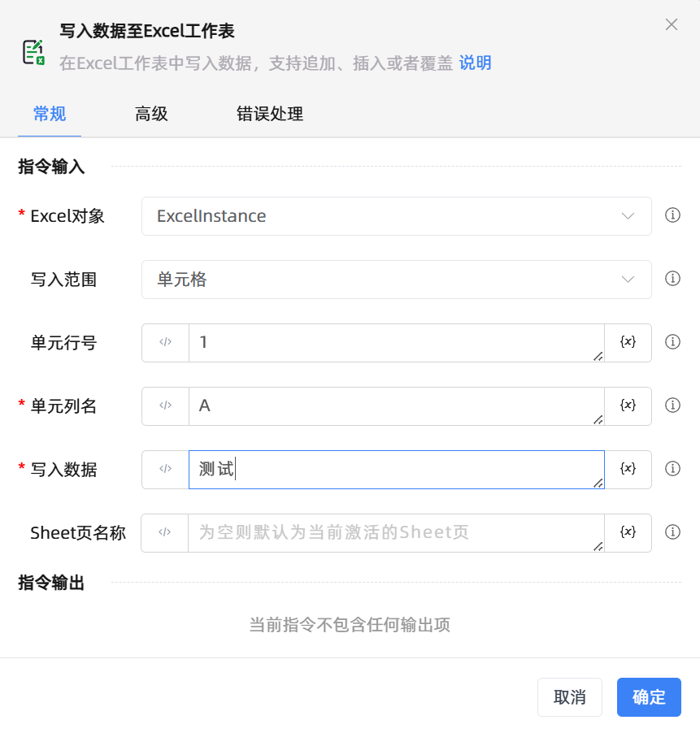Screen dimensions: 700x733
Task: Click the Excel write instruction icon at top-left
Action: click(34, 51)
